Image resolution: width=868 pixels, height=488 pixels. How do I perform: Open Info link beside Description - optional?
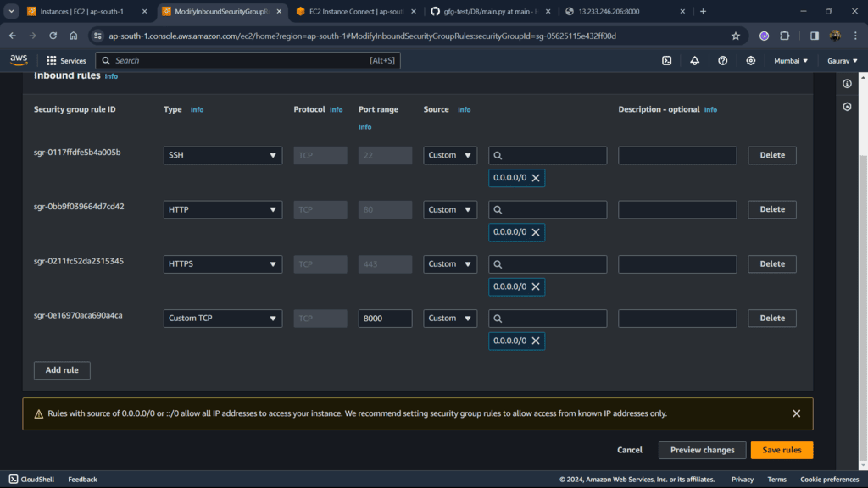710,109
